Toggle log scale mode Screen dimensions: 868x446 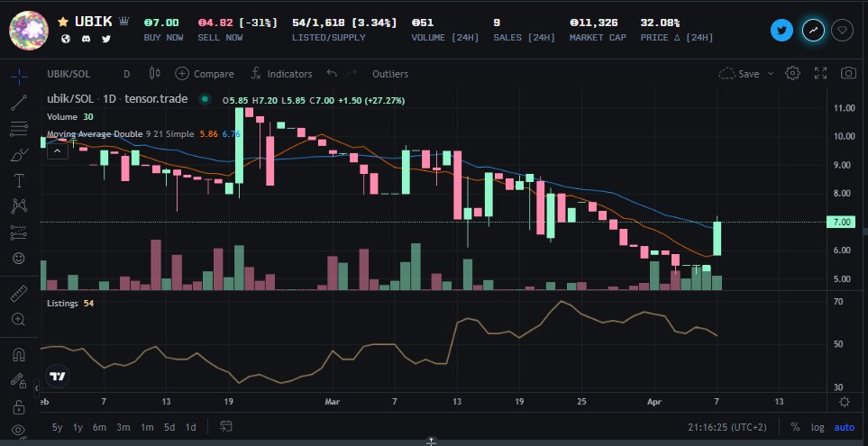[818, 427]
